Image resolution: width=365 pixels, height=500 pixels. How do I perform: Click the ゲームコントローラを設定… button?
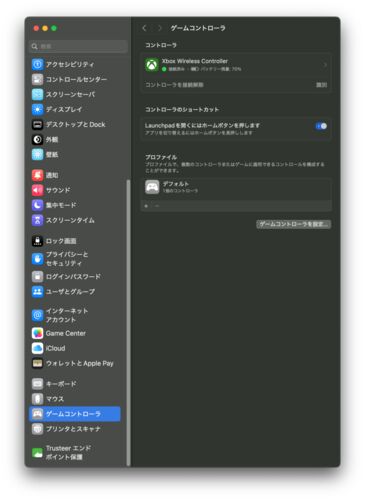pyautogui.click(x=293, y=224)
